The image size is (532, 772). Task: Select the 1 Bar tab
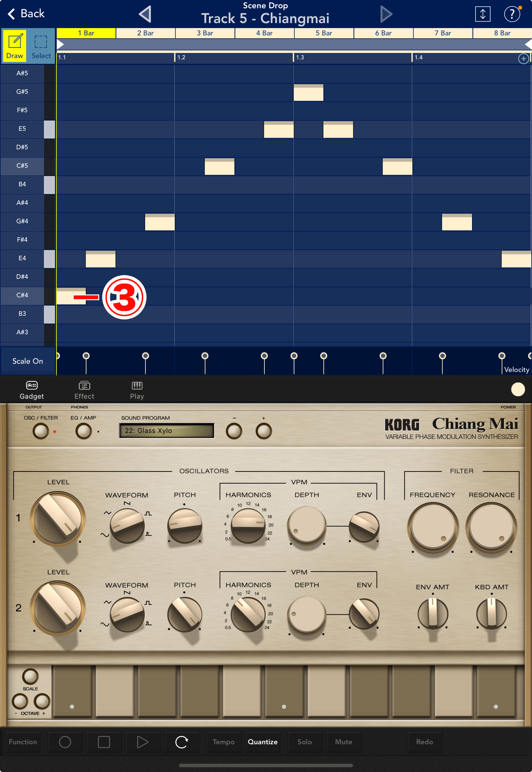pyautogui.click(x=86, y=33)
